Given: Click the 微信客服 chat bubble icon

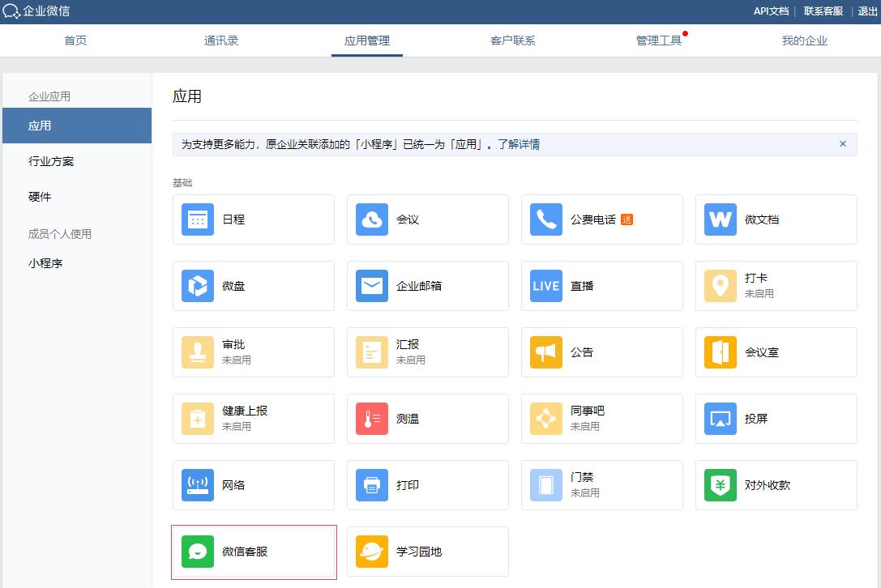Looking at the screenshot, I should 198,552.
